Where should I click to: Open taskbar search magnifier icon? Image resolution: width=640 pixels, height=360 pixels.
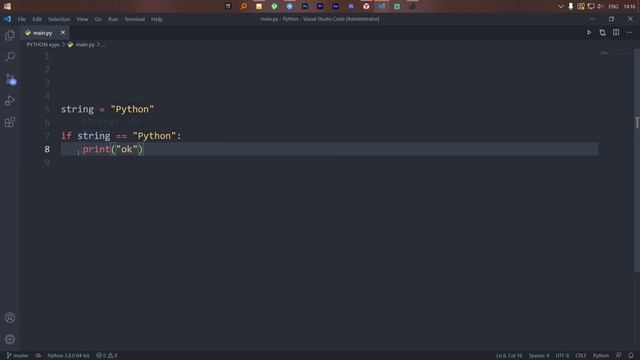tap(244, 6)
